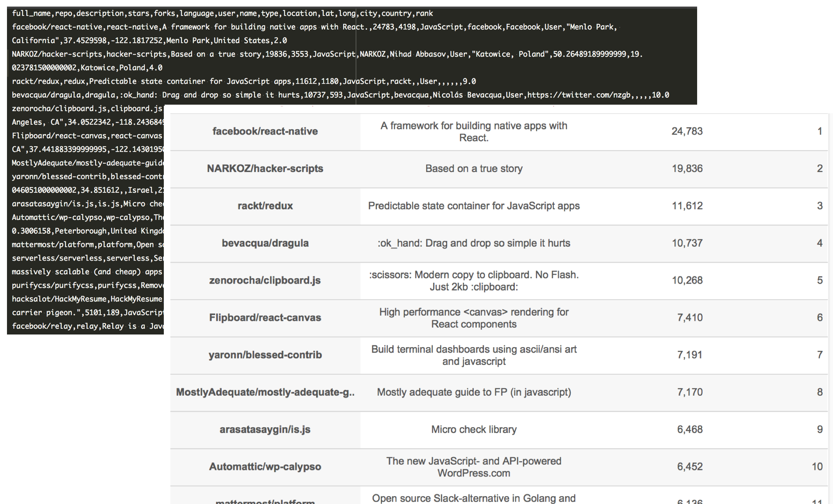Select the truncated MostlyAdequate/mostly-adequate-g.. name

pos(265,392)
